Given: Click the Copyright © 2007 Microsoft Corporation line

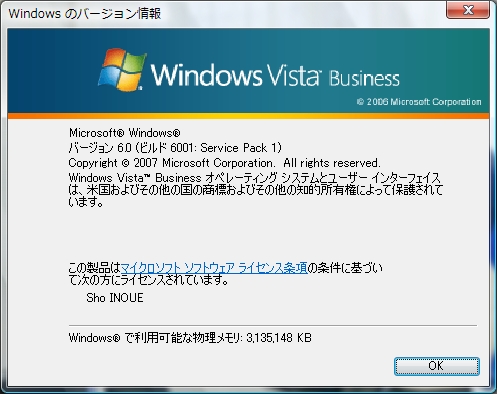Looking at the screenshot, I should (224, 163).
